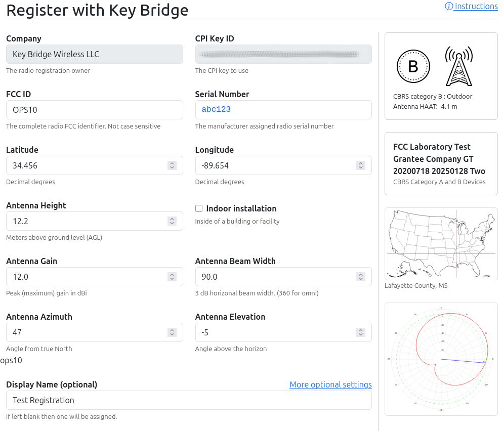Click the US map thumbnail
This screenshot has width=504, height=431.
pos(441,244)
